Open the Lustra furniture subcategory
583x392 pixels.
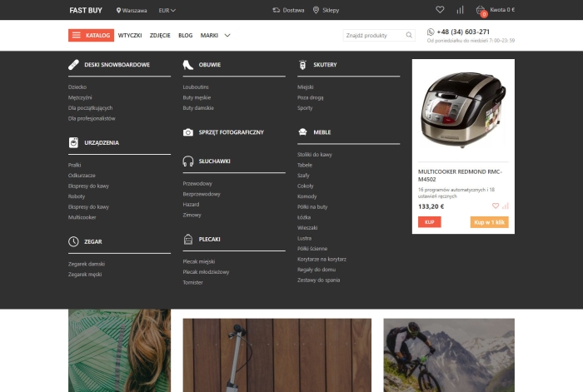pos(305,238)
